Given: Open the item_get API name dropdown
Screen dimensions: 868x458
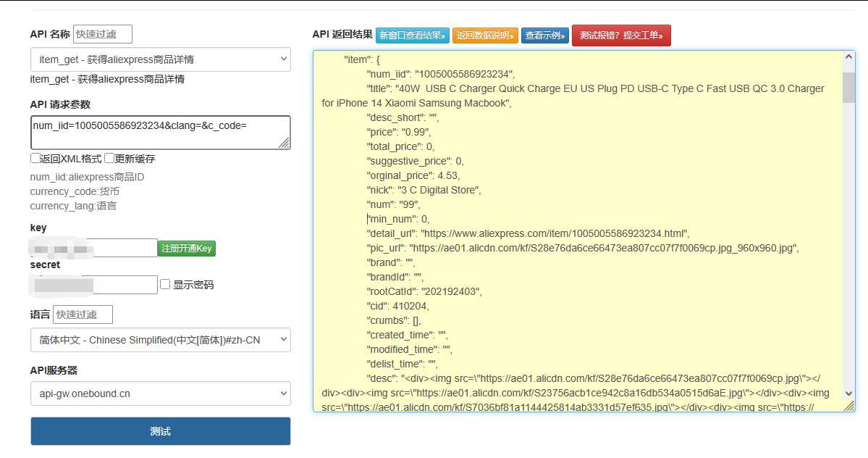Looking at the screenshot, I should pyautogui.click(x=161, y=59).
